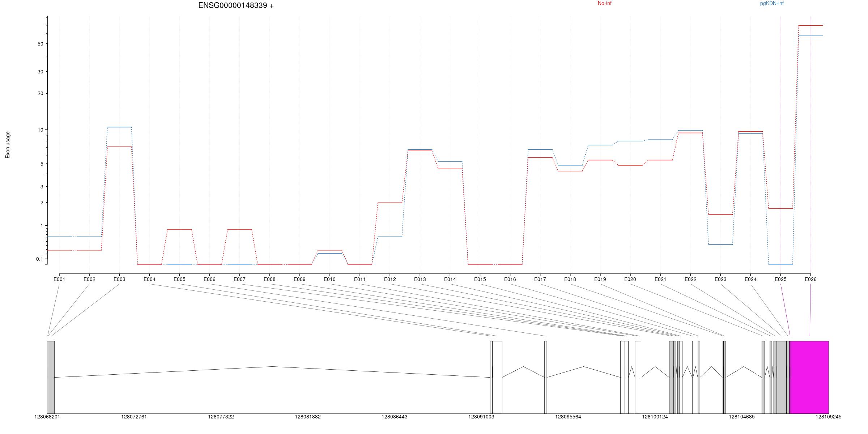Click the y-axis tick value 1
868x434 pixels.
42,225
